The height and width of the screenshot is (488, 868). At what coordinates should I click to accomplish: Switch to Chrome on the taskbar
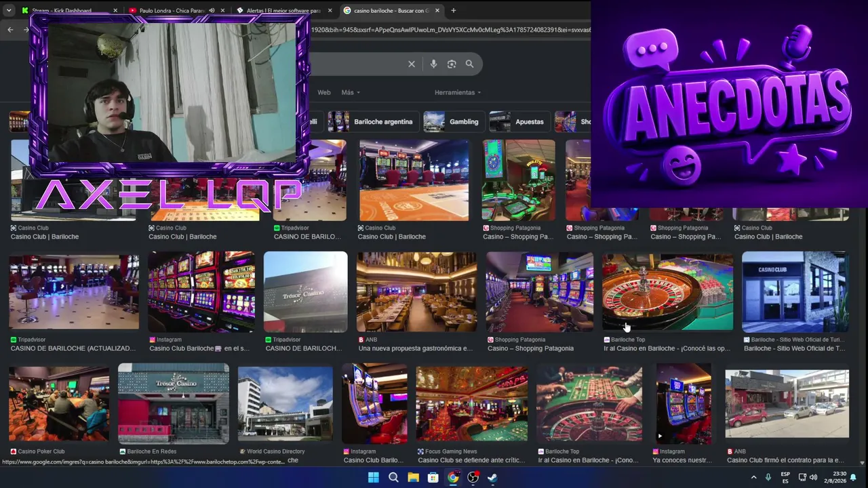coord(453,477)
